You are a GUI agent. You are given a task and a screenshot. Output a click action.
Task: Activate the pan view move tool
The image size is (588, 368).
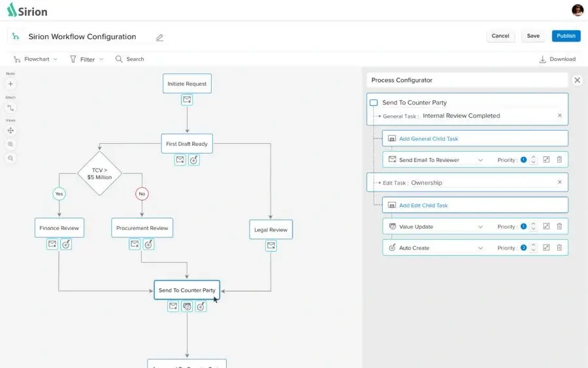click(10, 131)
